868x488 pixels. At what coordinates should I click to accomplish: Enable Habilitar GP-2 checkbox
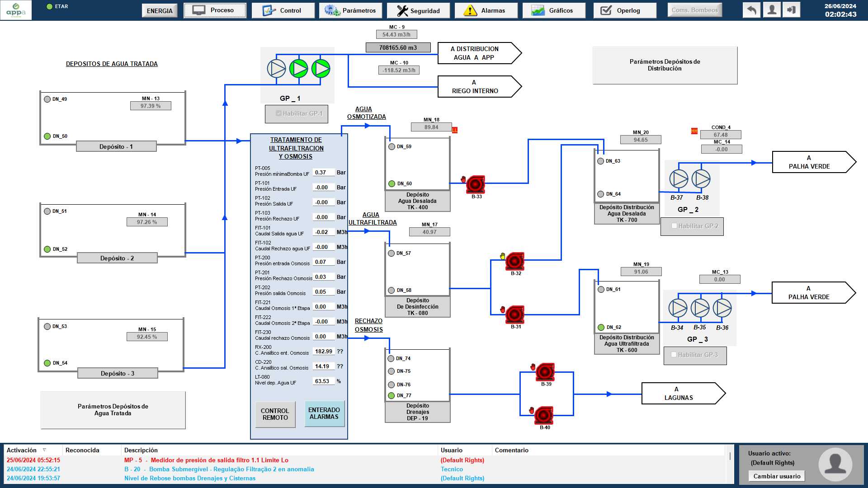674,226
